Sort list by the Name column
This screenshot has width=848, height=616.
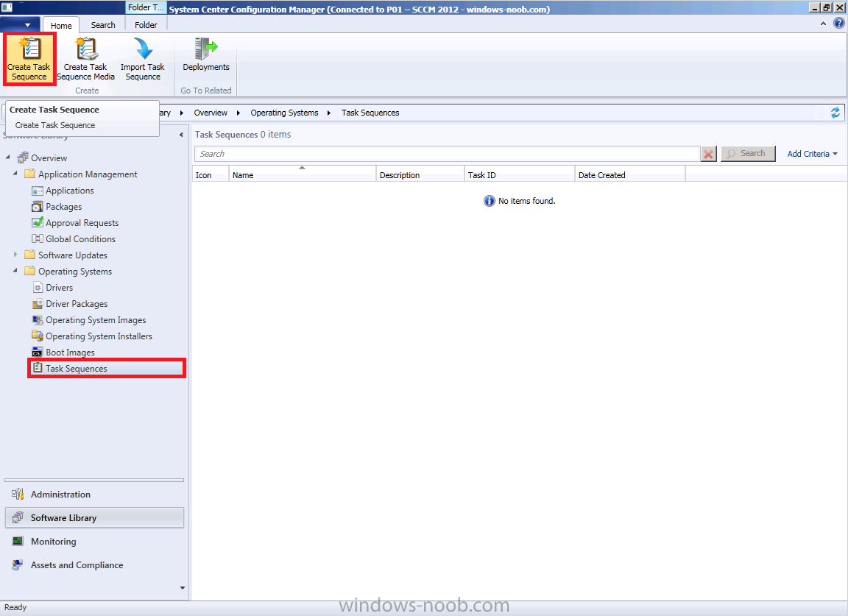click(x=303, y=174)
